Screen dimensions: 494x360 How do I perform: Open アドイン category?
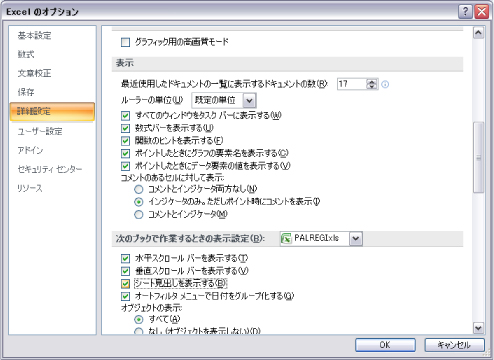coord(30,150)
